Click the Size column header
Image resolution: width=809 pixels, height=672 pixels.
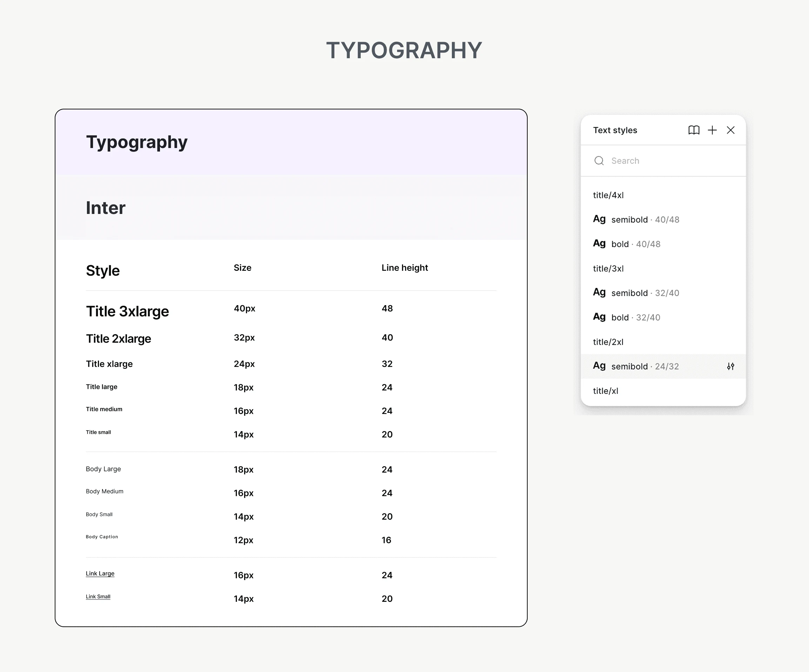[242, 268]
